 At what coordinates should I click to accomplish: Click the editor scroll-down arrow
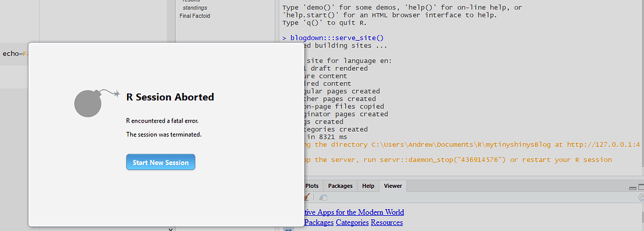click(x=171, y=229)
